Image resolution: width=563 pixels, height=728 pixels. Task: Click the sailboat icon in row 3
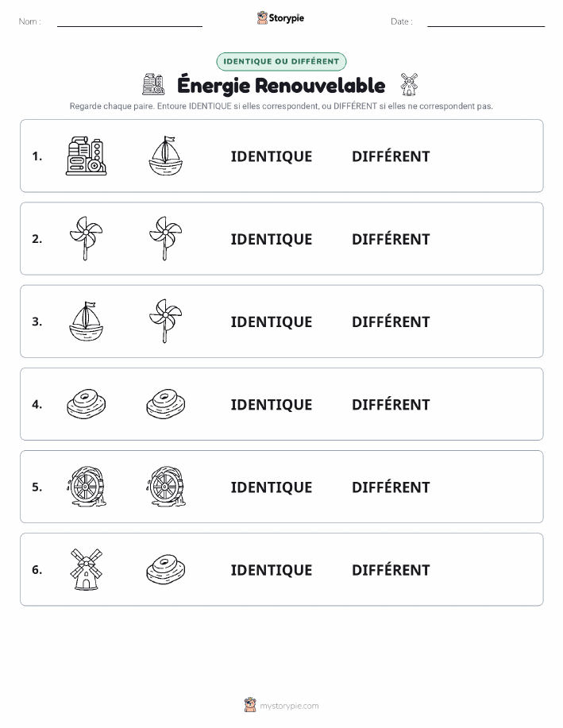[86, 322]
